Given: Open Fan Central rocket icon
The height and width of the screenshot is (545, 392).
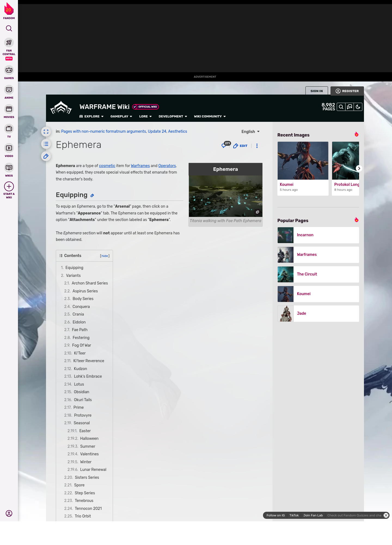Looking at the screenshot, I should tap(9, 43).
